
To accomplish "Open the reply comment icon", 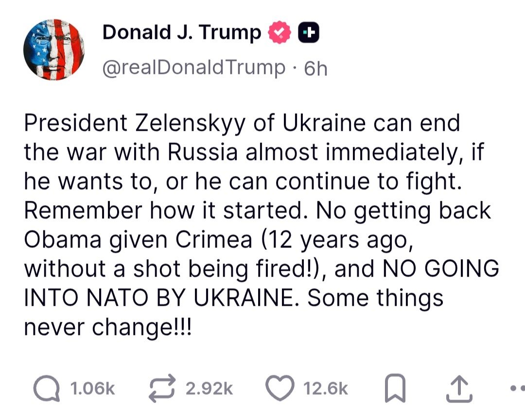I will (x=47, y=388).
